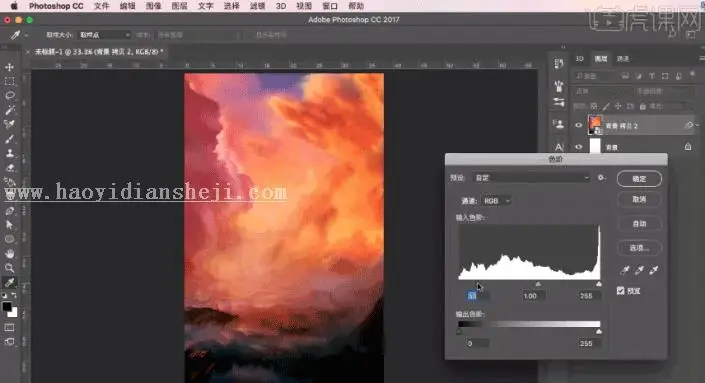Open the 滤镜 menu
Screen dimensions: 705x383
tap(257, 6)
